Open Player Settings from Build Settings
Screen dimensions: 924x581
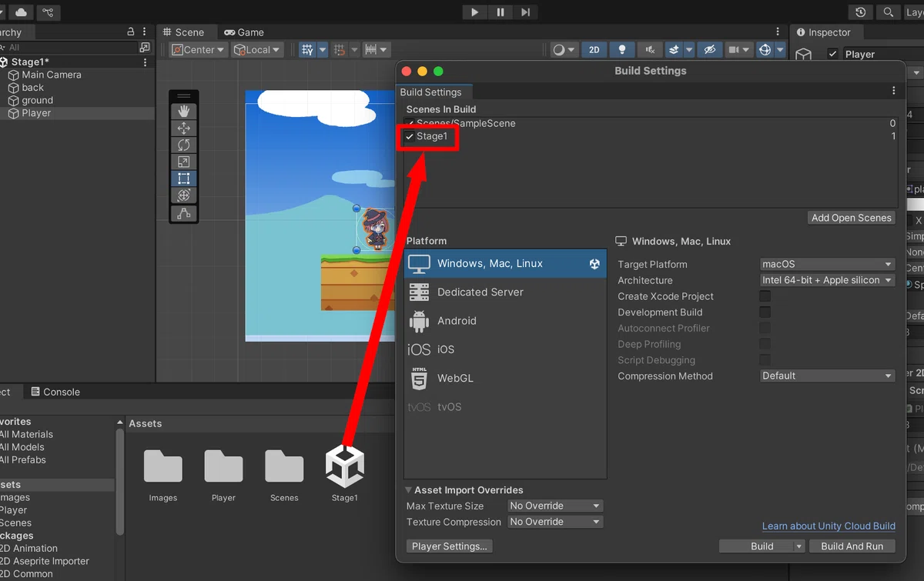[x=450, y=546]
